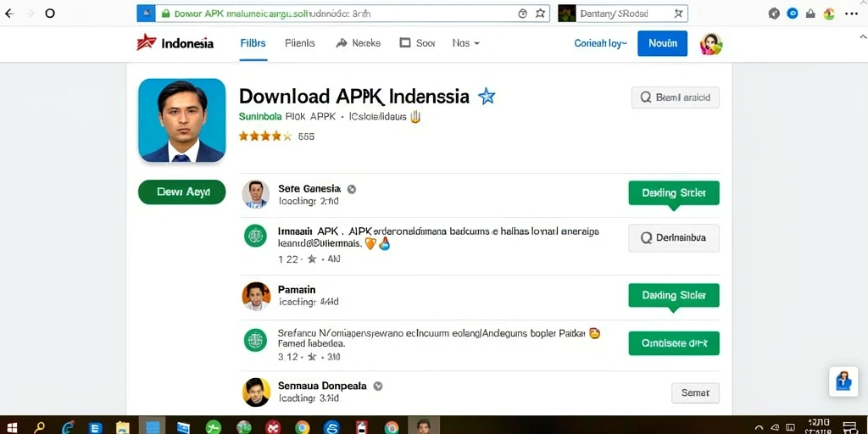Screen dimensions: 868x434
Task: Click the blue site icon beside the address bar
Action: coord(146,14)
